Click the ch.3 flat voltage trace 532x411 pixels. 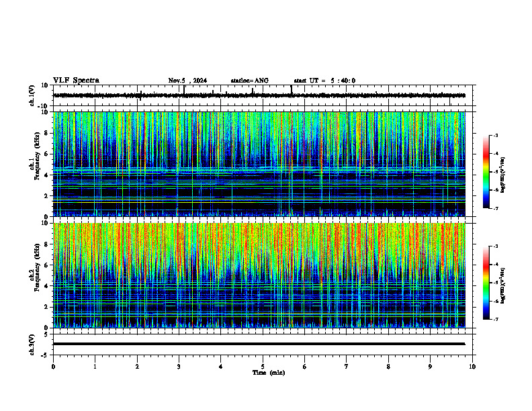pyautogui.click(x=259, y=344)
